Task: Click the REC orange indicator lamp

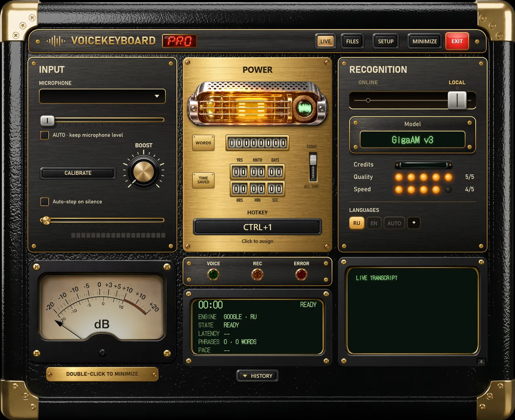Action: pos(257,274)
